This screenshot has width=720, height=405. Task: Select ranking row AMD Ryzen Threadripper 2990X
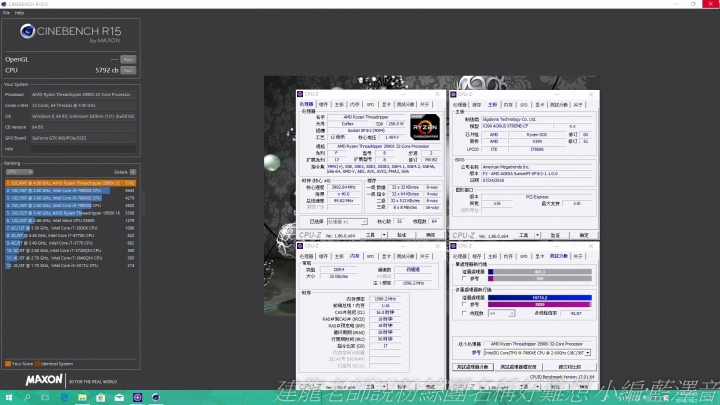pyautogui.click(x=71, y=183)
